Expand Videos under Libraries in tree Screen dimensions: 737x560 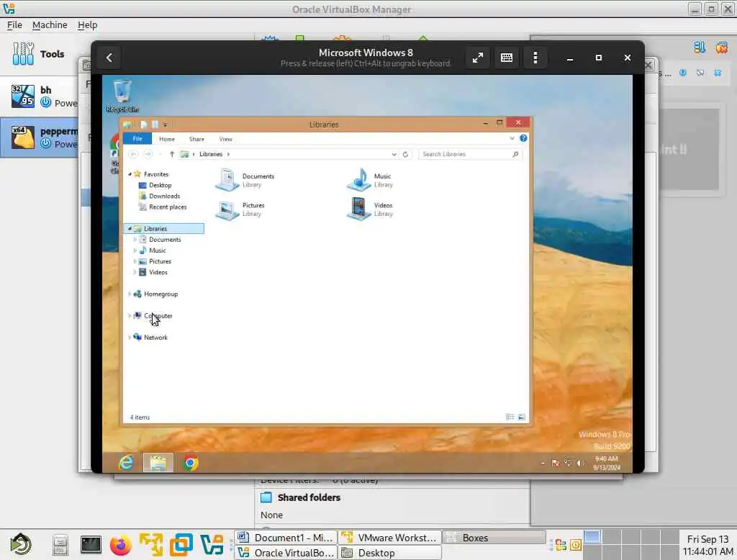[135, 272]
